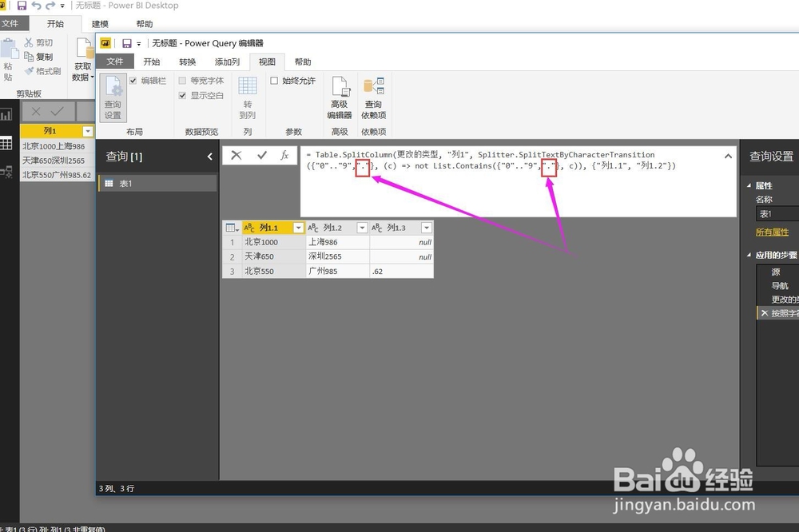This screenshot has height=532, width=799.
Task: Open Home (开始) tab in Power Query editor
Action: click(151, 62)
